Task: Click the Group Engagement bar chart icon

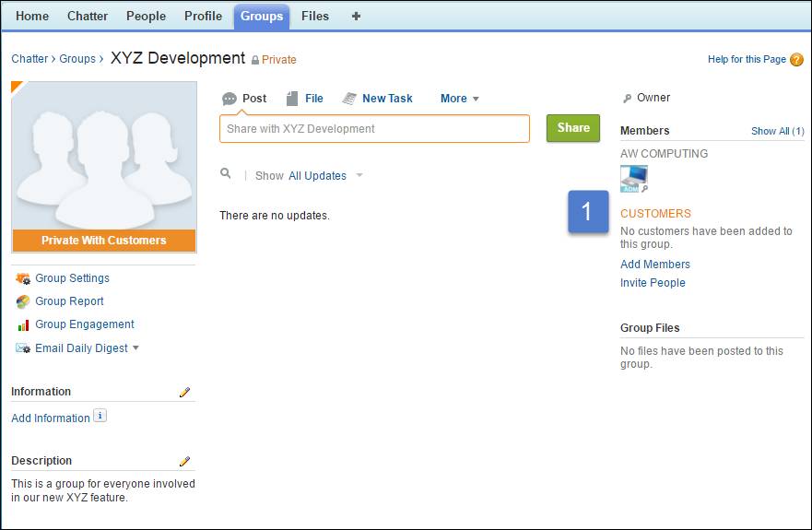Action: [x=23, y=324]
